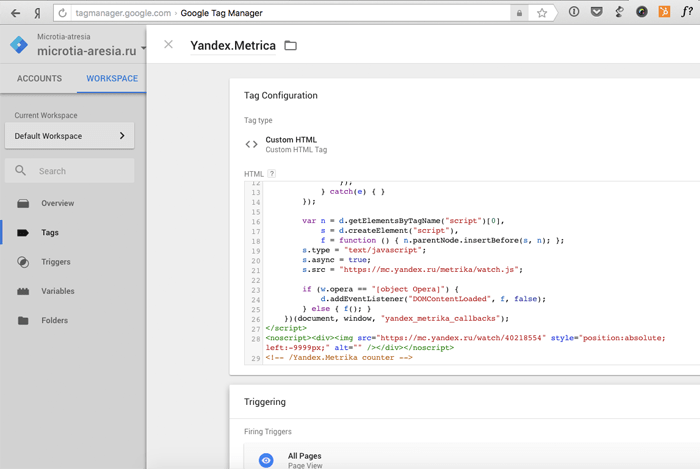Click the All Pages eye icon
This screenshot has width=700, height=469.
(x=266, y=460)
